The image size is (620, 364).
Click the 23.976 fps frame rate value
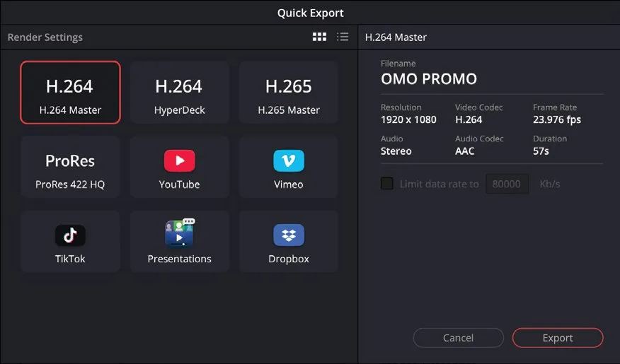coord(557,119)
